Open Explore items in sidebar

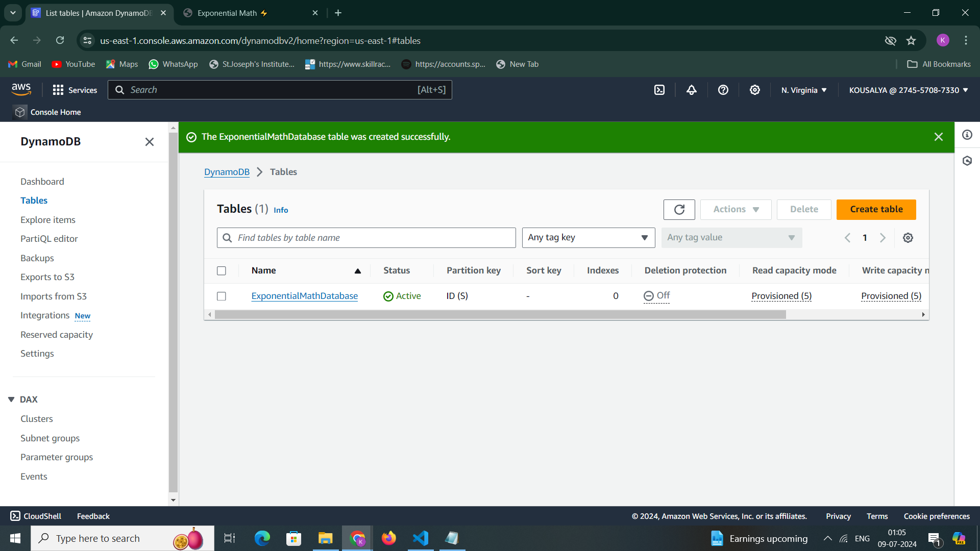click(x=48, y=220)
